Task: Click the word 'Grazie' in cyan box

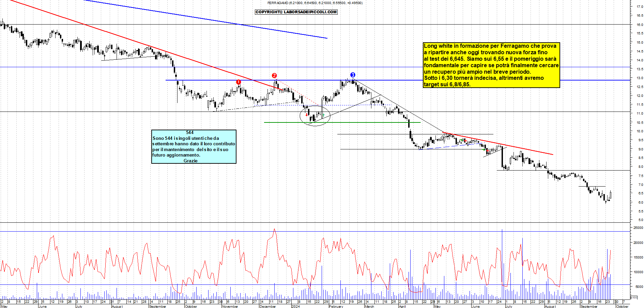Action: (x=190, y=161)
